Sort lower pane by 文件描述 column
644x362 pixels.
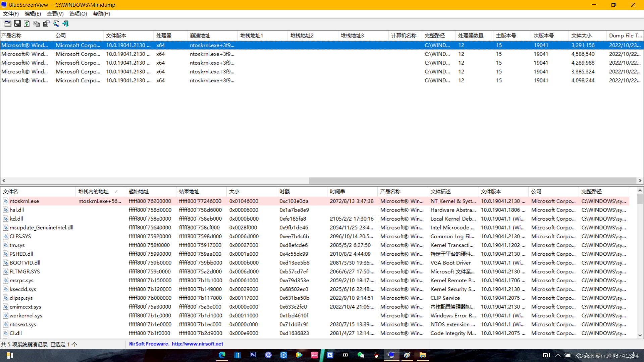click(453, 191)
